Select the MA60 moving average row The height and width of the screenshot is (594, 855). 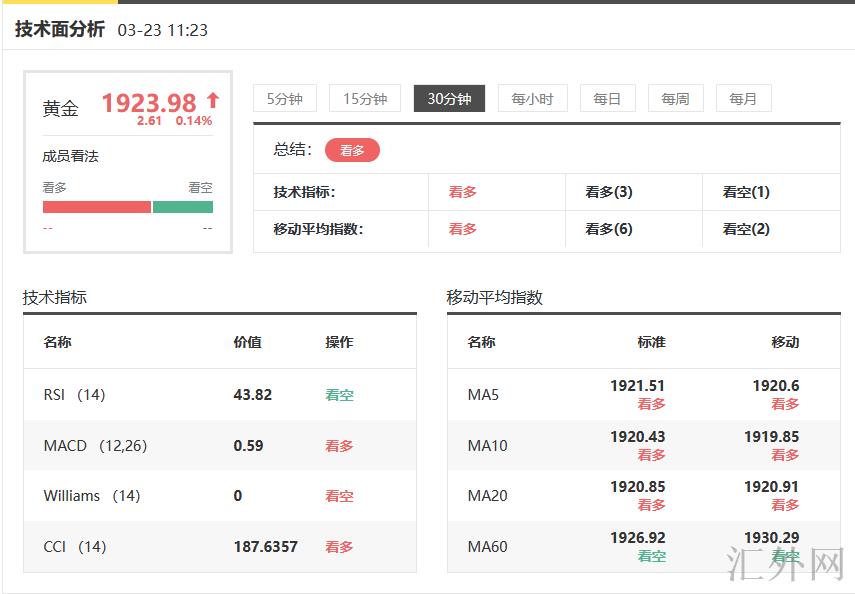click(x=487, y=547)
